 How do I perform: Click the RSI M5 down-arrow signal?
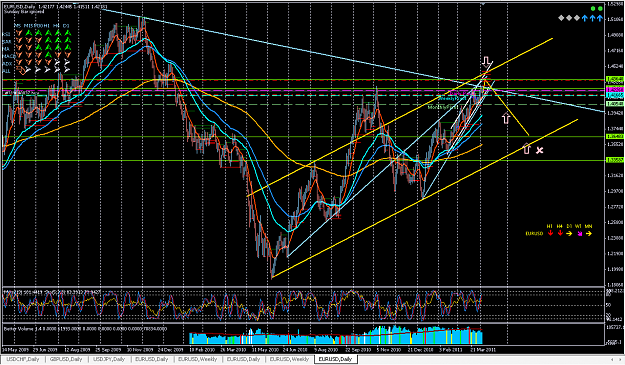(19, 33)
